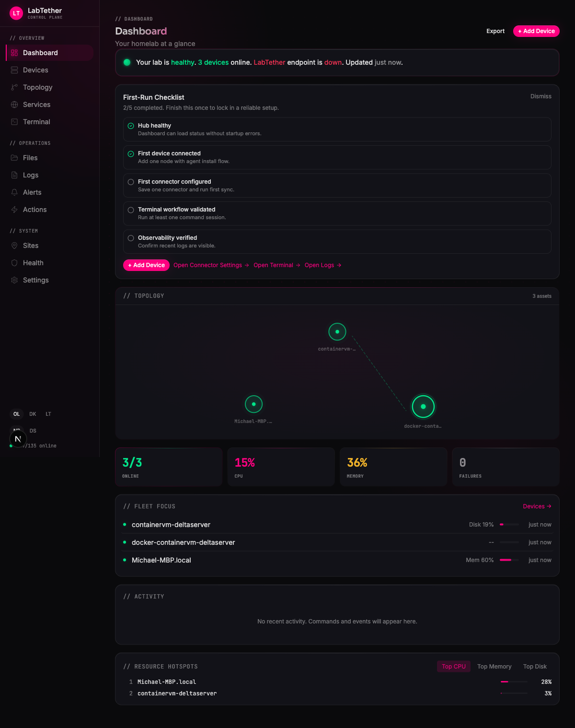
Task: Open Topology via its sidebar icon
Action: (x=14, y=87)
